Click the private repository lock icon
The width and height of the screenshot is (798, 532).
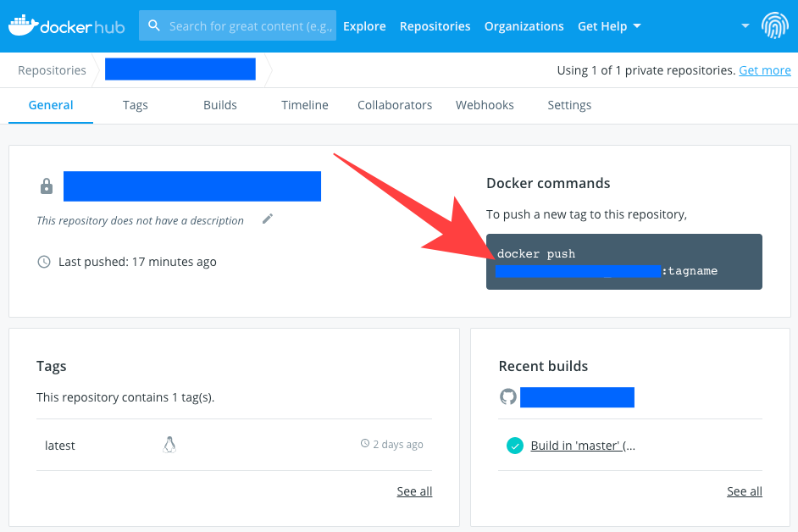(x=47, y=186)
